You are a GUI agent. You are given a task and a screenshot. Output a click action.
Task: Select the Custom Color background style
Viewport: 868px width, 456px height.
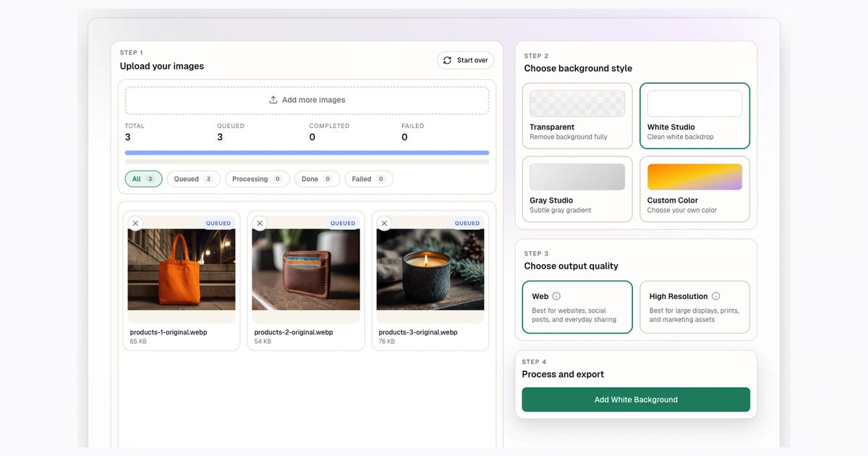coord(694,189)
